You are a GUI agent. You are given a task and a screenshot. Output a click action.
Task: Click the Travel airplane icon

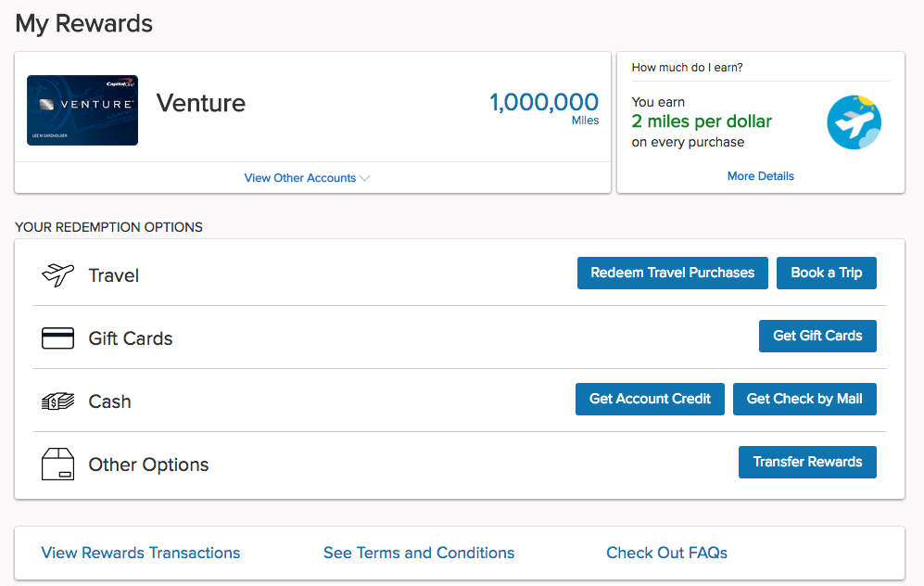point(57,275)
